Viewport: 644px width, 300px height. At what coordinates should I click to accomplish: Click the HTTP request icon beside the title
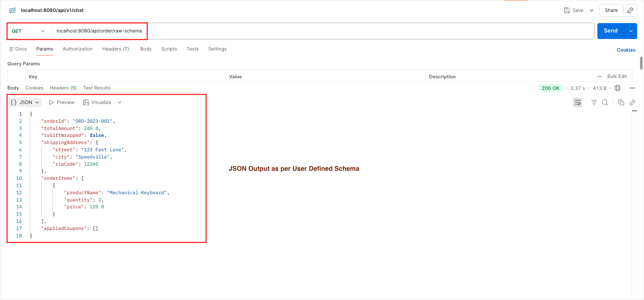pyautogui.click(x=13, y=10)
